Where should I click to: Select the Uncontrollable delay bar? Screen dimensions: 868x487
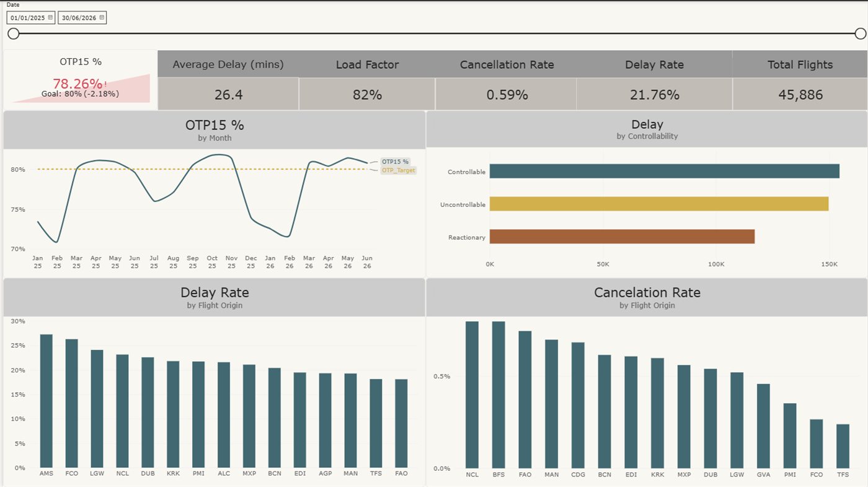pyautogui.click(x=659, y=204)
